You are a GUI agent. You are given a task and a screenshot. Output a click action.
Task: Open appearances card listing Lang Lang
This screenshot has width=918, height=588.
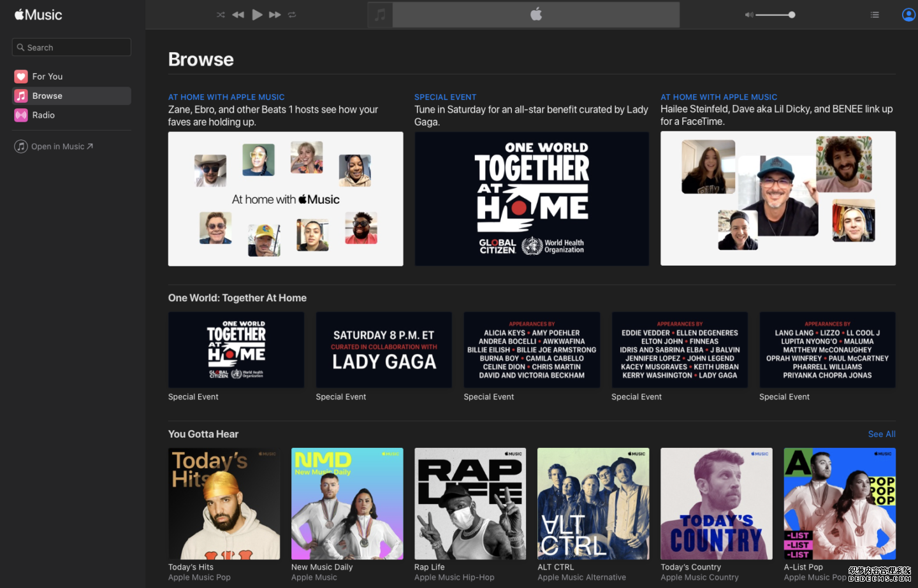tap(827, 350)
